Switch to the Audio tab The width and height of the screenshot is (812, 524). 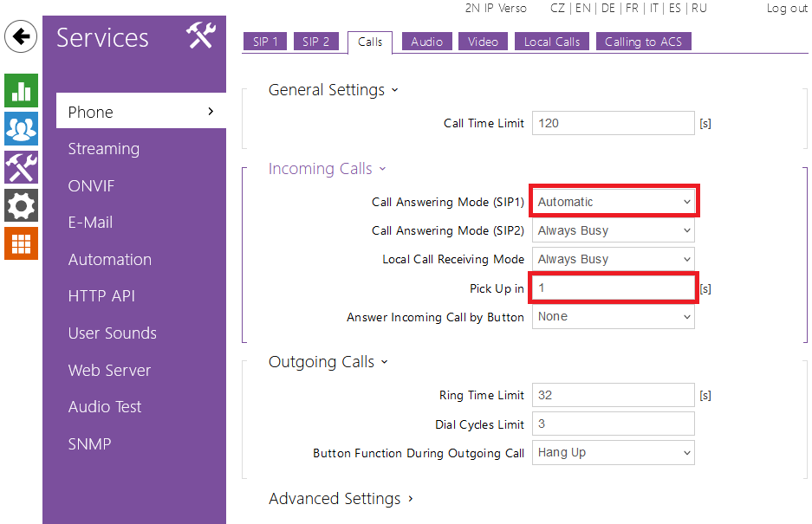(x=426, y=42)
